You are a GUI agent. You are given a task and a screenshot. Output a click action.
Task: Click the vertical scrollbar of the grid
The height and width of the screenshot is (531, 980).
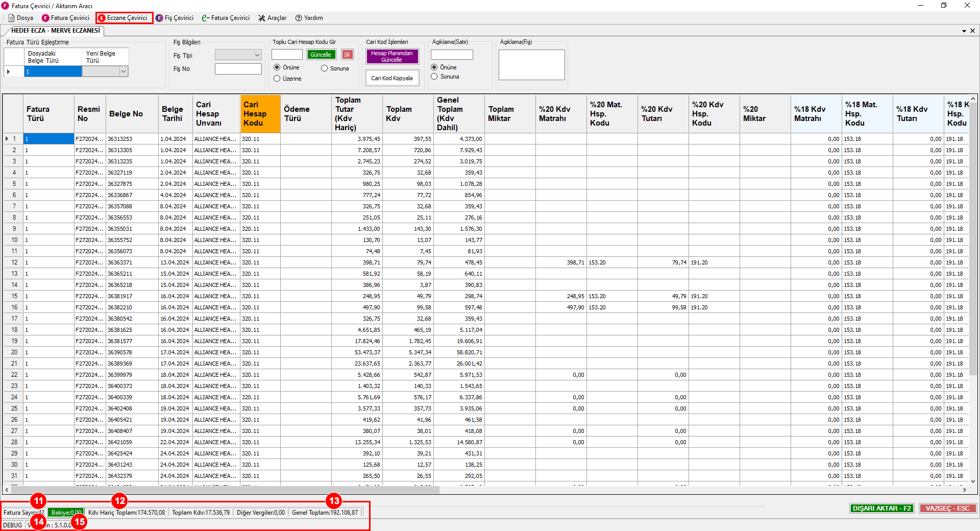pyautogui.click(x=973, y=240)
